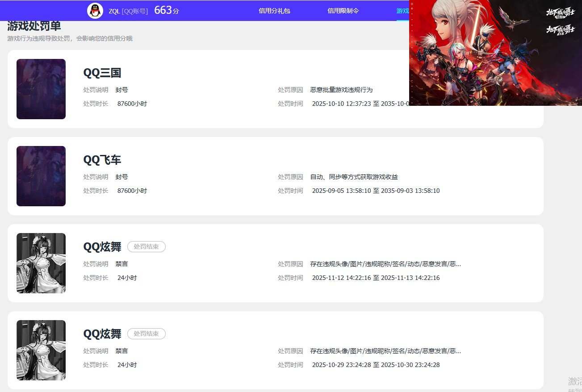Image resolution: width=582 pixels, height=392 pixels.
Task: Open QQ炫舞 thumbnail for the 2025-11-12 penalty
Action: [41, 263]
